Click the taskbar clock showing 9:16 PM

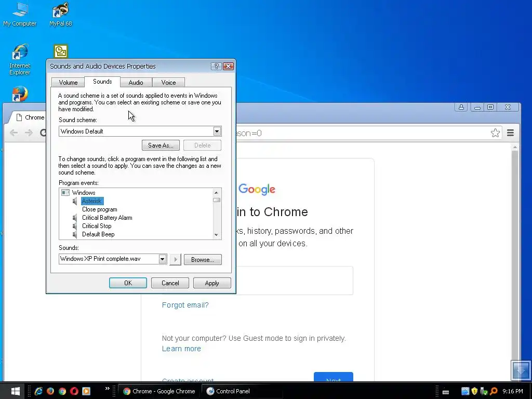[x=512, y=391]
